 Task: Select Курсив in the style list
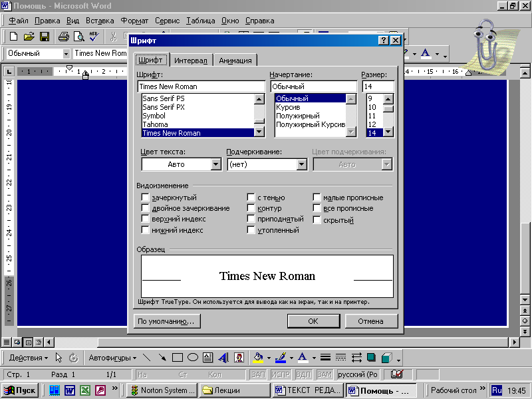(310, 107)
